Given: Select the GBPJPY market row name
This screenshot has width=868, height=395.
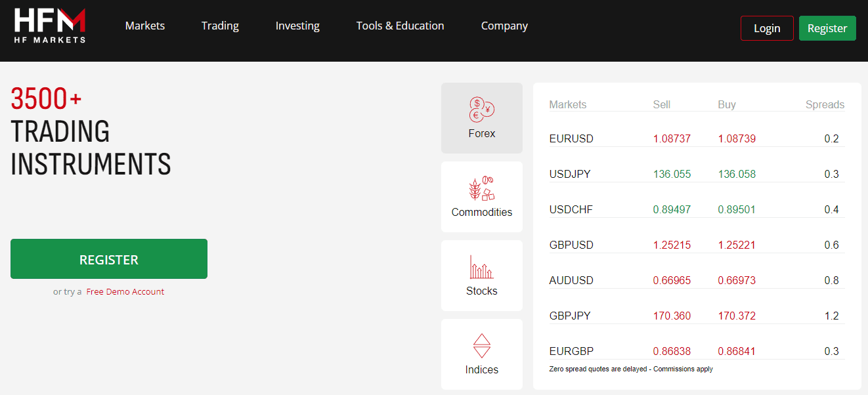Looking at the screenshot, I should [x=570, y=316].
